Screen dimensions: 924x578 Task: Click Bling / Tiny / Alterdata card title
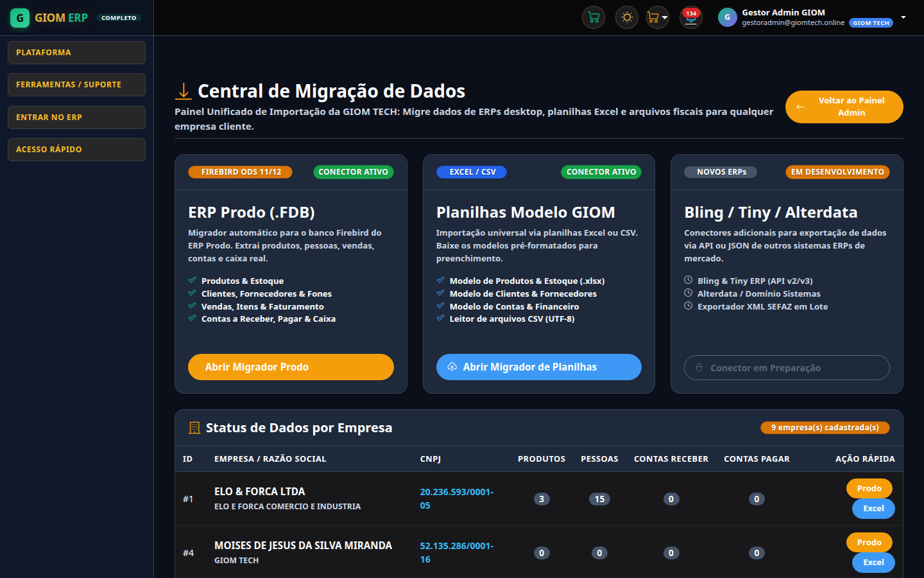click(771, 213)
